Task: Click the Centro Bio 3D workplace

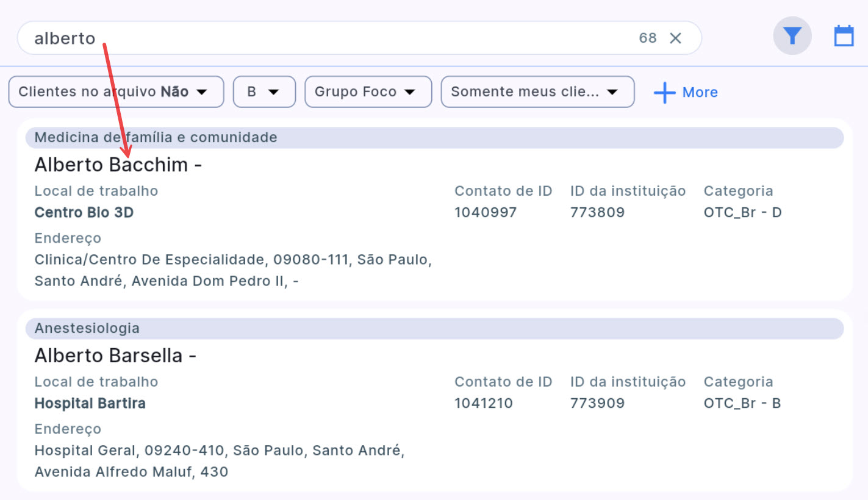Action: coord(84,213)
